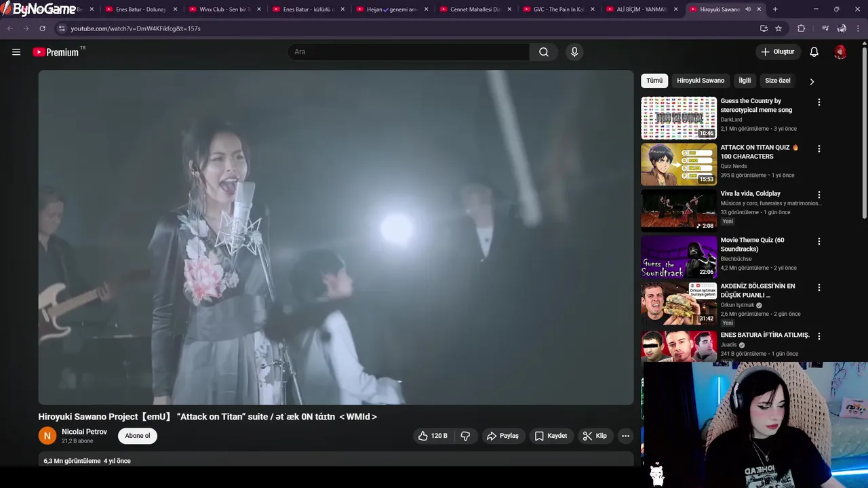Open a new browser tab with plus
868x488 pixels.
click(775, 9)
